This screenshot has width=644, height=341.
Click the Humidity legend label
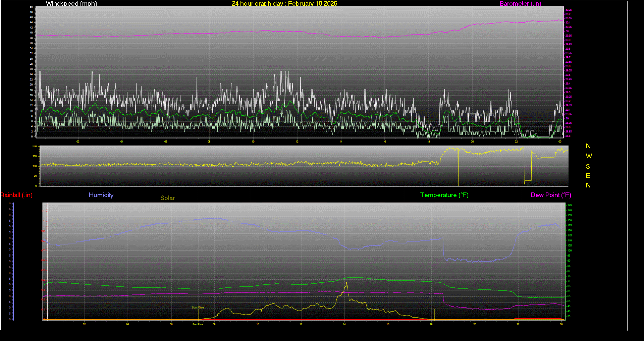coord(101,195)
